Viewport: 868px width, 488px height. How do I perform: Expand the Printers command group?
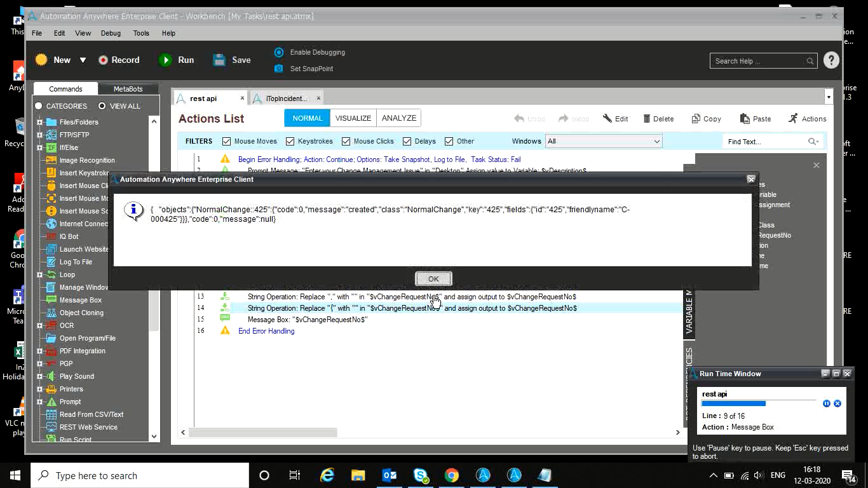tap(39, 389)
